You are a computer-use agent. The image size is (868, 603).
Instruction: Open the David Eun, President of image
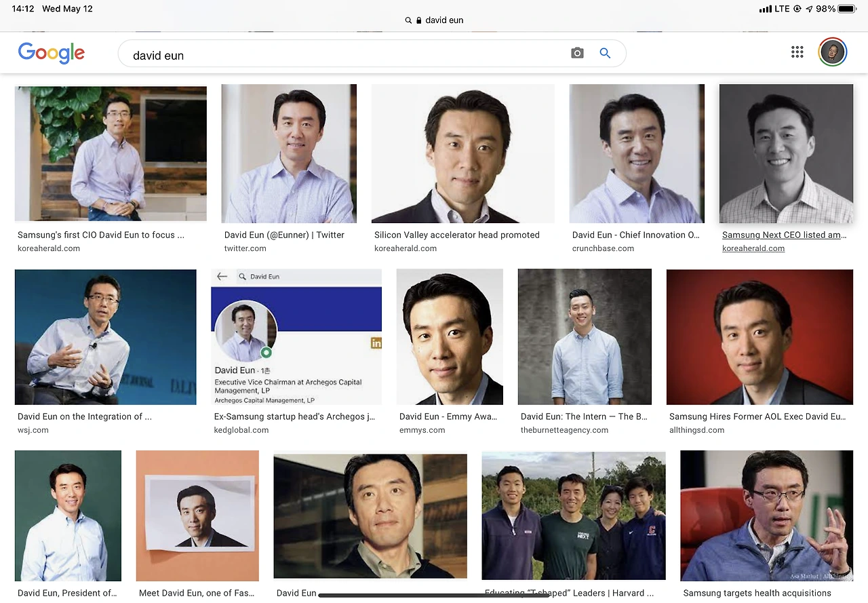pyautogui.click(x=68, y=516)
